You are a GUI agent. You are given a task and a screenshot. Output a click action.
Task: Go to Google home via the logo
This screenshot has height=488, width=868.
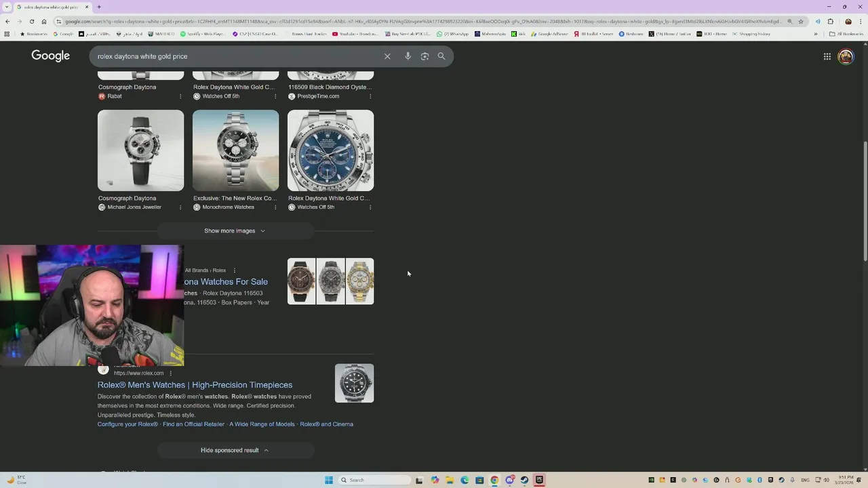click(x=50, y=56)
